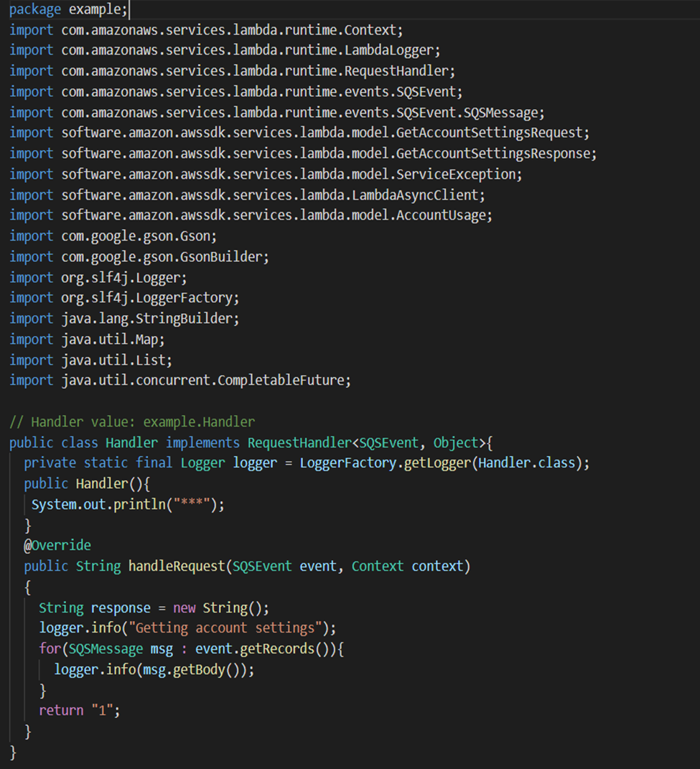The image size is (700, 769).
Task: Click LoggerFactory.getLogger(Handler.class) in the logger field
Action: point(441,463)
